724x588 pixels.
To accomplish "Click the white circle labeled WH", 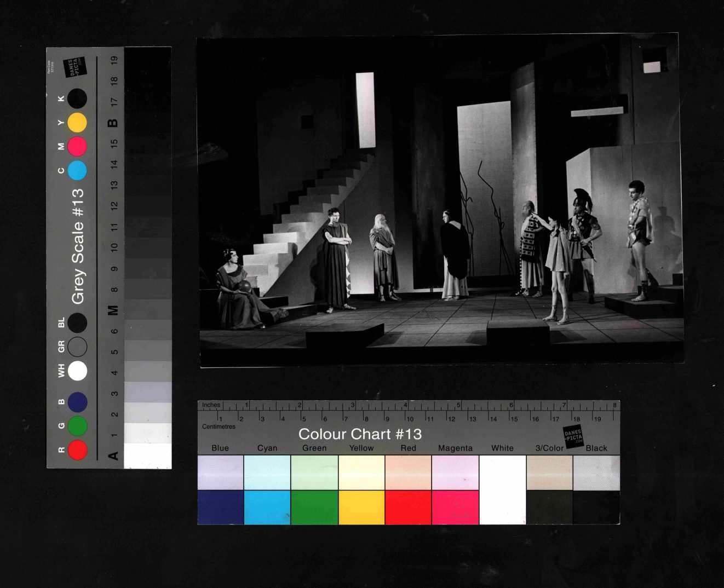I will click(x=78, y=371).
